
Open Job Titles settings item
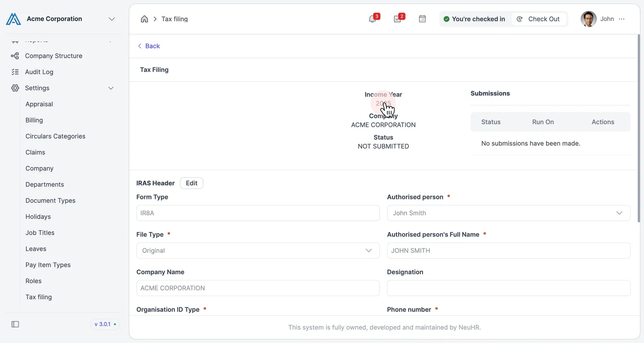tap(40, 233)
